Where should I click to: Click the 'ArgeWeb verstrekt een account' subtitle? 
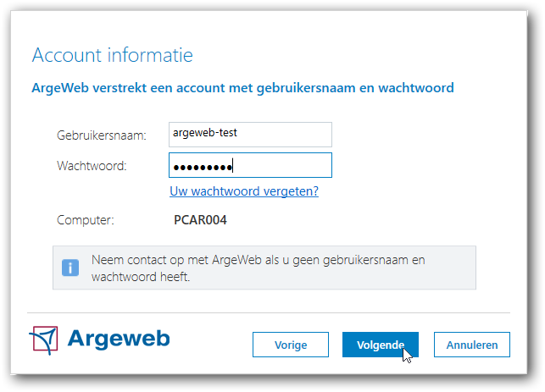(x=242, y=88)
